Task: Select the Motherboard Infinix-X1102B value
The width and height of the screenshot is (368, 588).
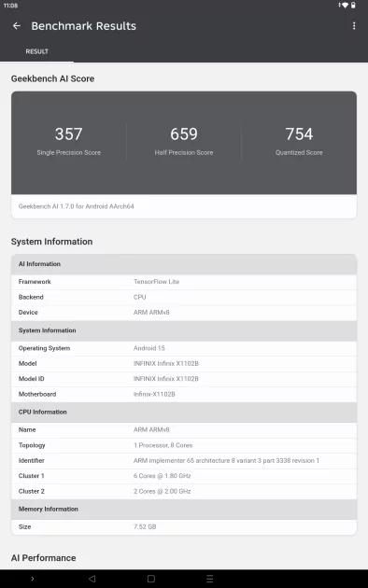Action: coord(154,394)
